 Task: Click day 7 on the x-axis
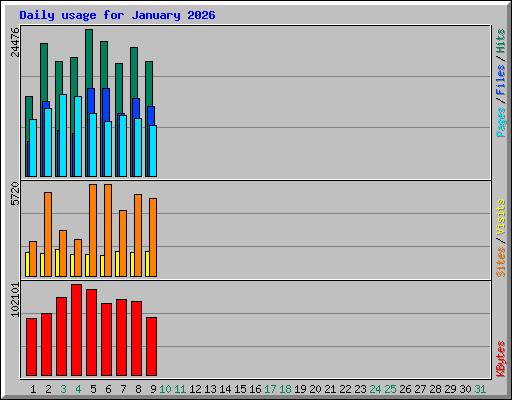(x=123, y=389)
